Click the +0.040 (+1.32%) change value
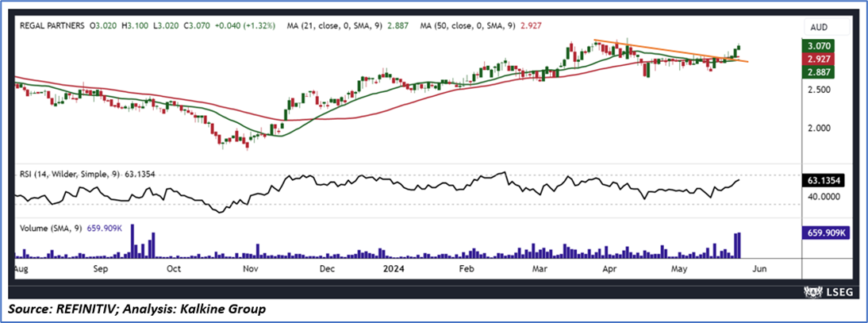This screenshot has width=868, height=323. tap(244, 25)
